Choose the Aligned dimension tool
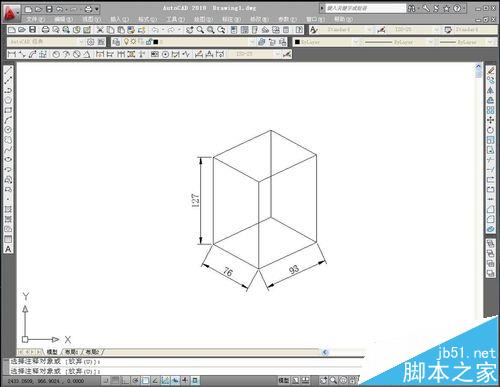The height and width of the screenshot is (387, 500). [22, 54]
